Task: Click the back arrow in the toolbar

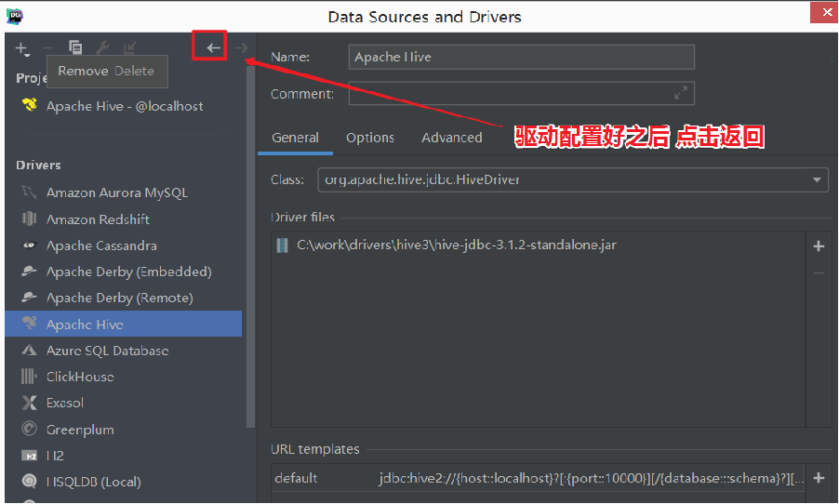Action: coord(213,47)
